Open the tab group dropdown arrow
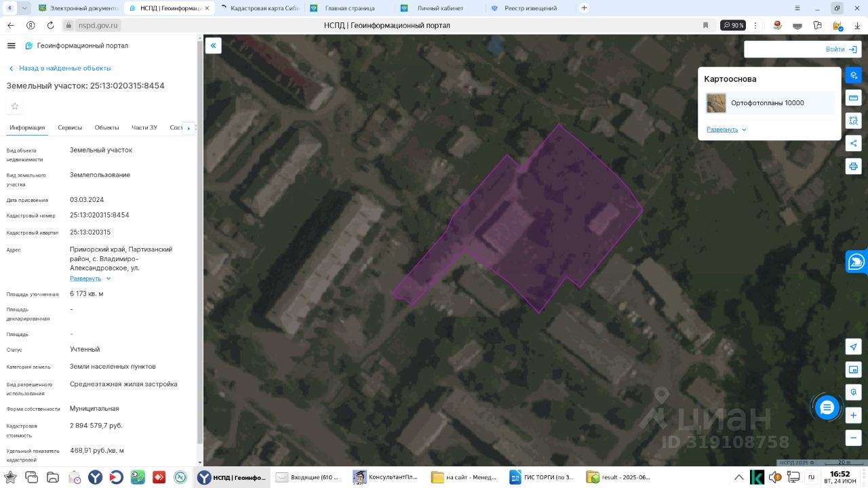The width and height of the screenshot is (868, 488). [x=25, y=8]
